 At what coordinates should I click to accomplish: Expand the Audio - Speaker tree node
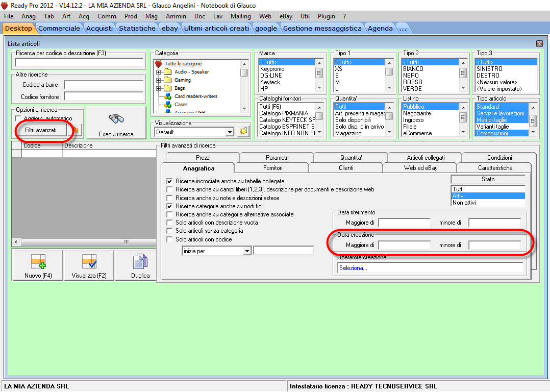pyautogui.click(x=158, y=72)
